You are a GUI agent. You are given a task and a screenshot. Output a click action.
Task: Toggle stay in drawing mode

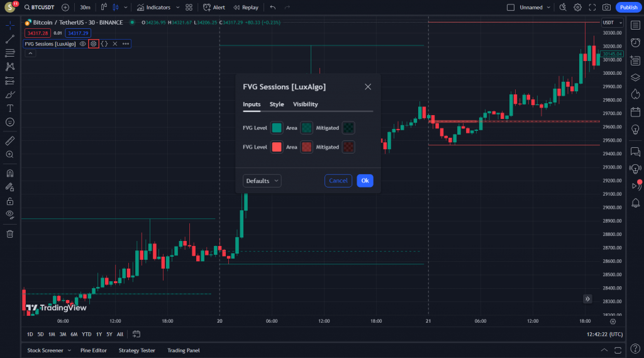pos(10,187)
